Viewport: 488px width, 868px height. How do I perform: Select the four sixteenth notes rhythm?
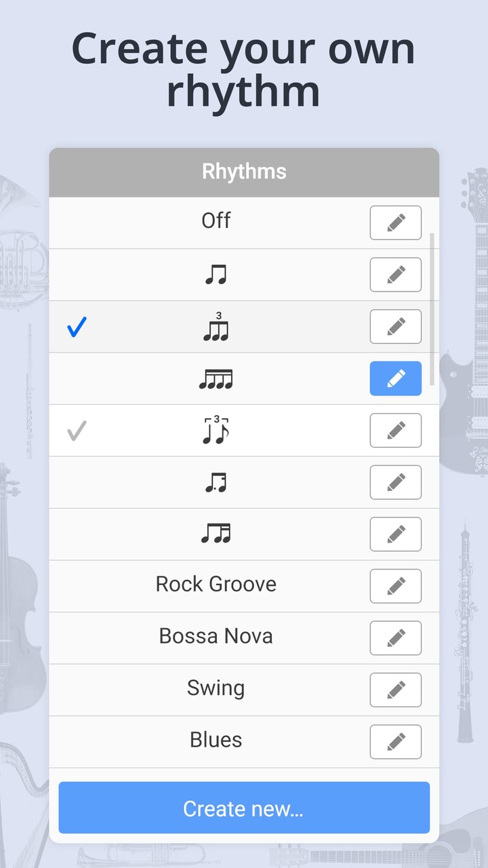(216, 379)
